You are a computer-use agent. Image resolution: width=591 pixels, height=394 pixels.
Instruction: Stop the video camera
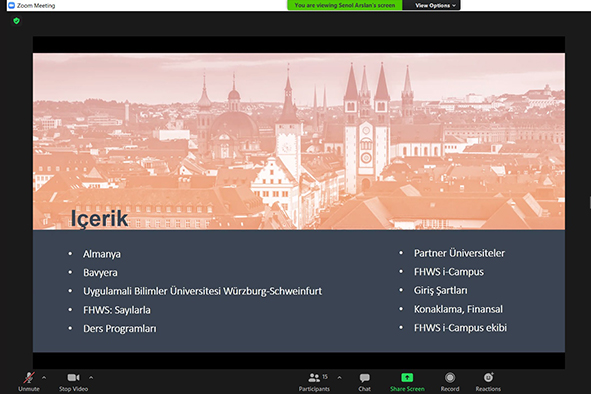pos(73,382)
